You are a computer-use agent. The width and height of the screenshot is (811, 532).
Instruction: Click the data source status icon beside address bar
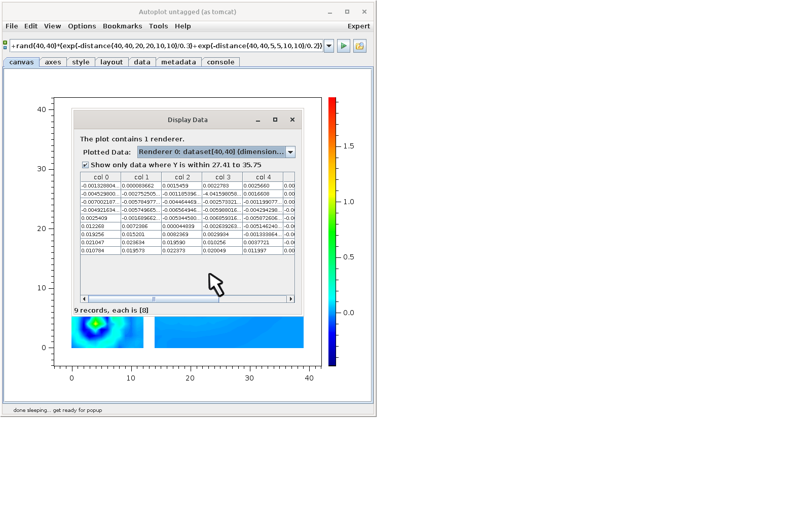5,45
